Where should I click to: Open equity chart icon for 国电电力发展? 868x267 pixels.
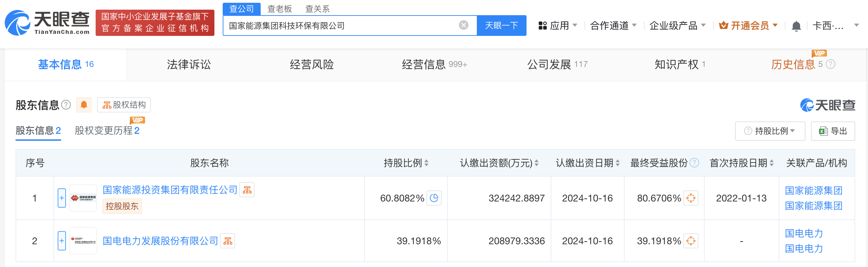point(228,241)
